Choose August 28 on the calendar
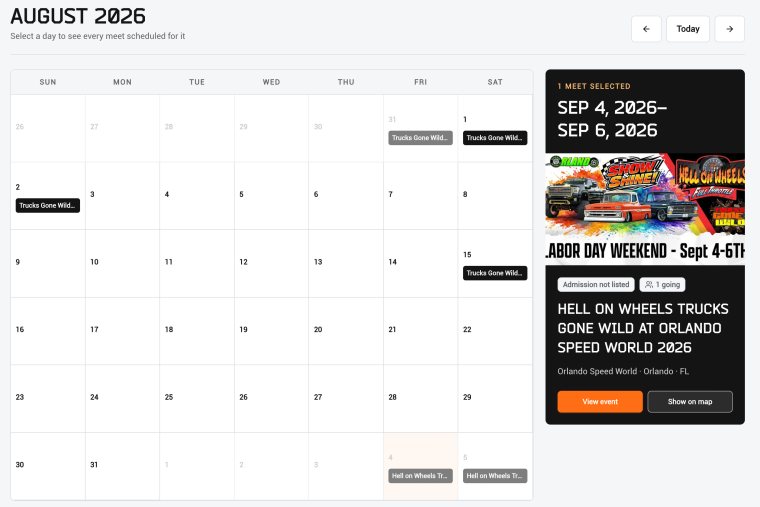 pyautogui.click(x=420, y=398)
